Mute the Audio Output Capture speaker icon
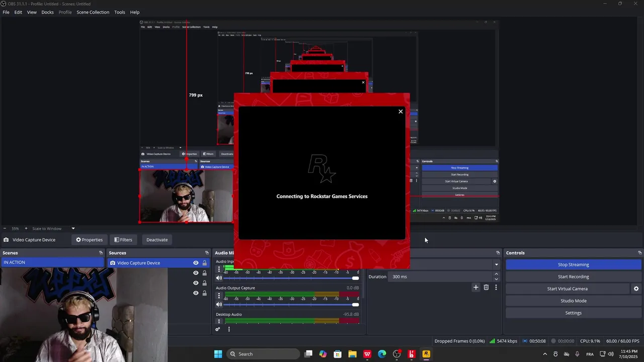This screenshot has height=362, width=644. pos(219,304)
